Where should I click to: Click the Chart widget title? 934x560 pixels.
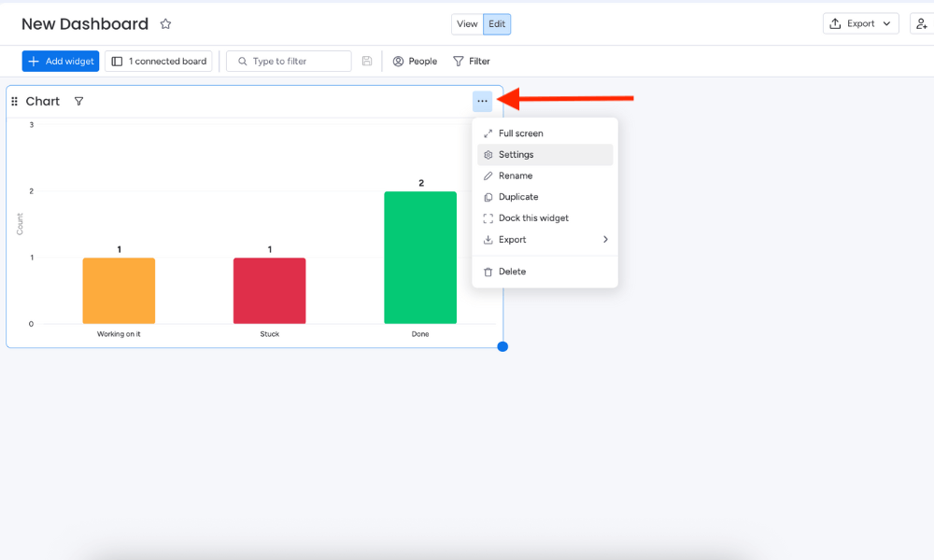pyautogui.click(x=43, y=101)
